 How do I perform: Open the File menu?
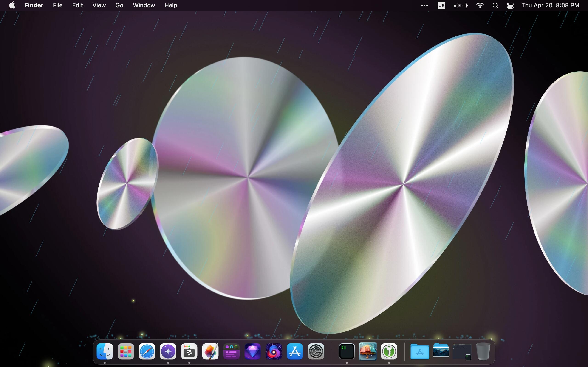58,5
